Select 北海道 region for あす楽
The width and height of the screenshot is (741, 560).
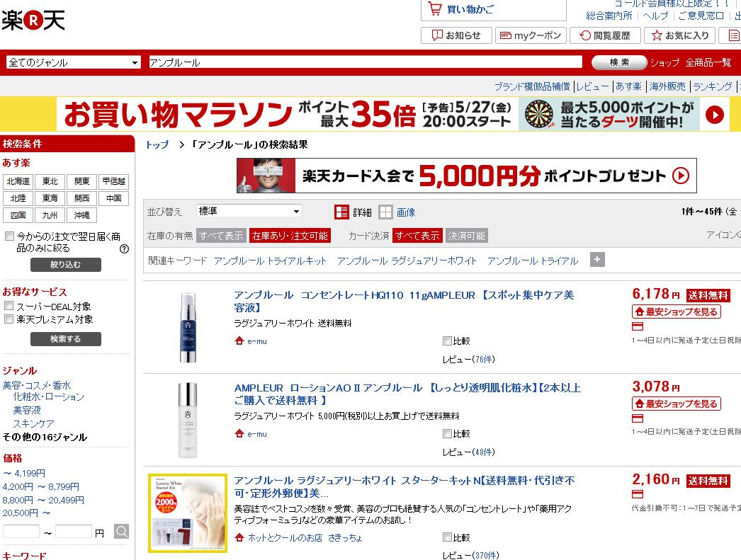(18, 182)
